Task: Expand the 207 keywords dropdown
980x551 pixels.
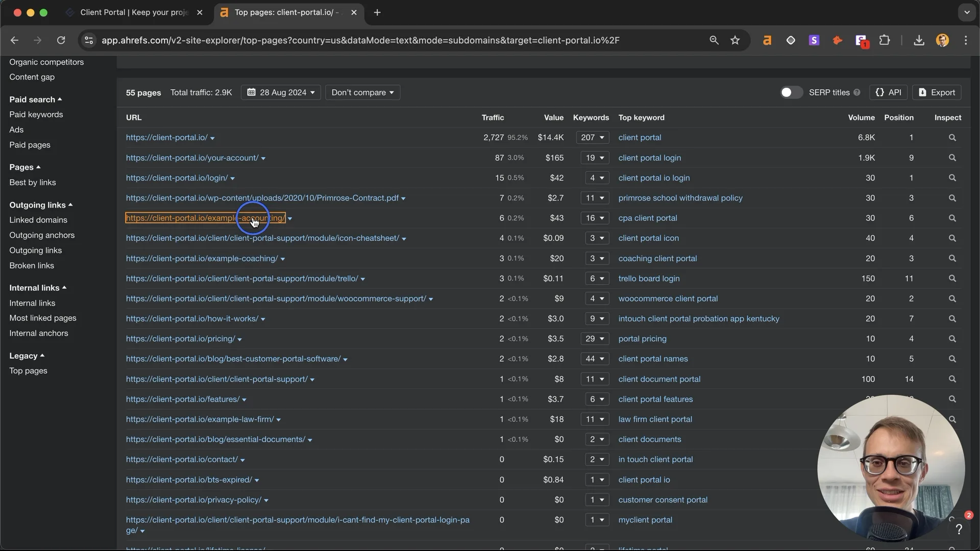Action: (592, 138)
